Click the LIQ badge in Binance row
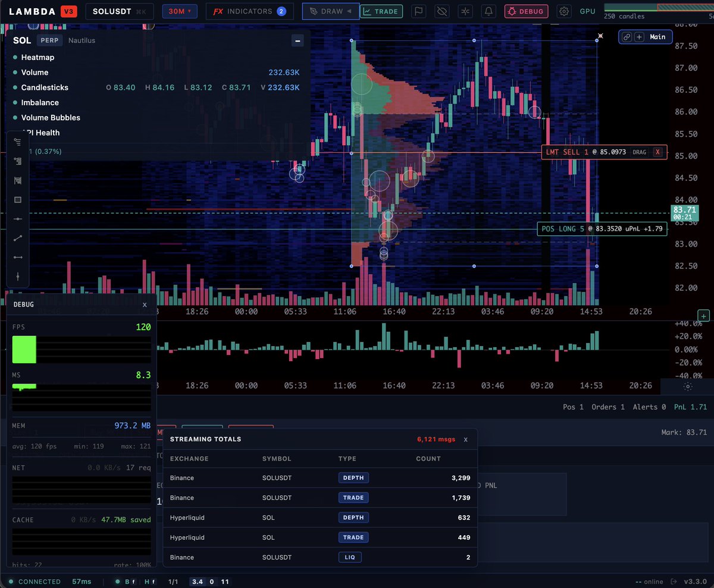714x588 pixels. point(350,557)
